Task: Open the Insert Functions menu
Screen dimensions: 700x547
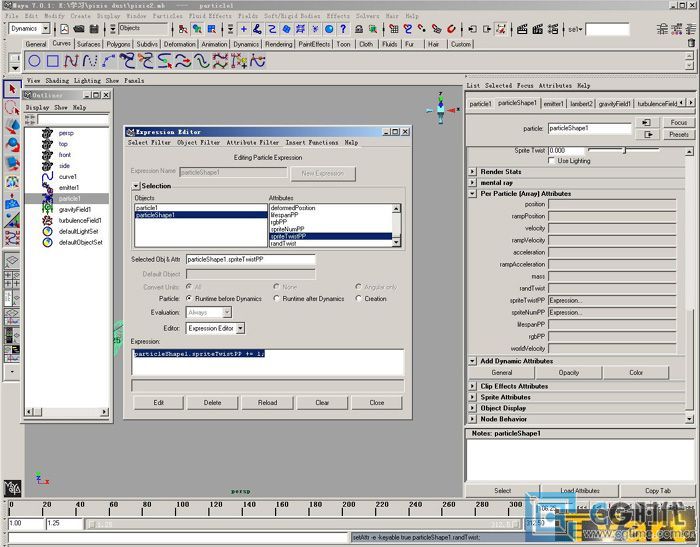Action: (x=312, y=142)
